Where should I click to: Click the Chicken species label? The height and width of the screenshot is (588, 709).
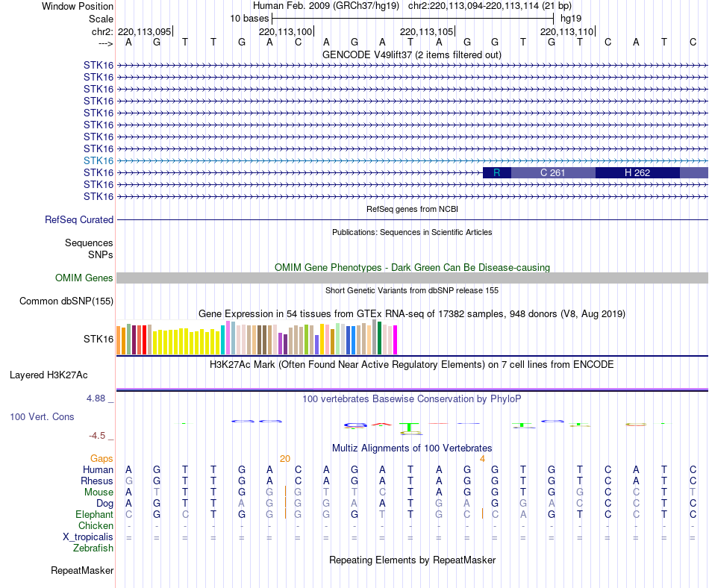pyautogui.click(x=96, y=525)
